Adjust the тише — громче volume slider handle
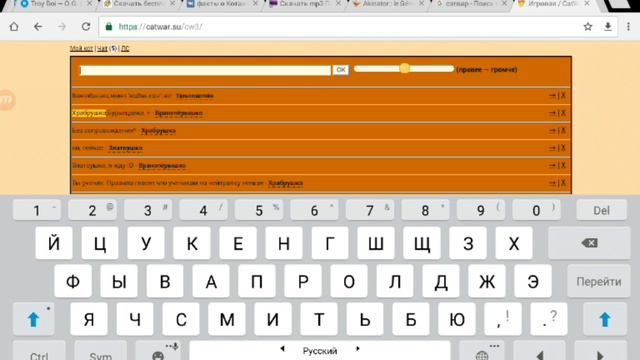 (x=404, y=68)
